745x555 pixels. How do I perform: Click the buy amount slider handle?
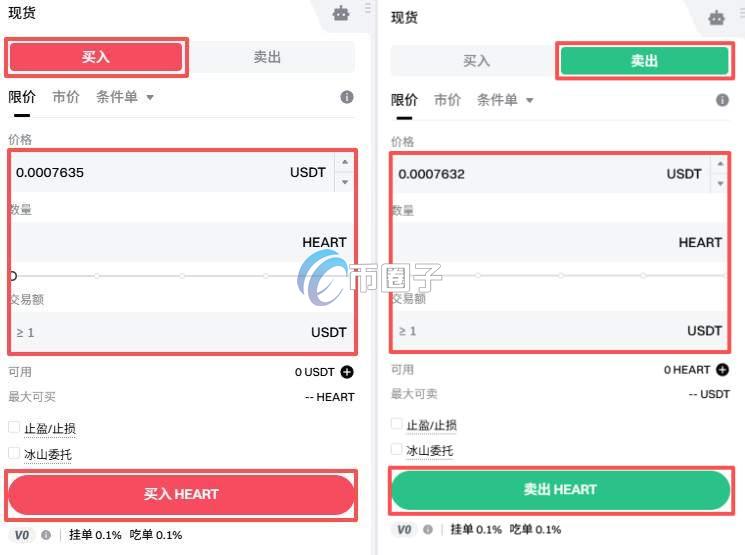(13, 276)
